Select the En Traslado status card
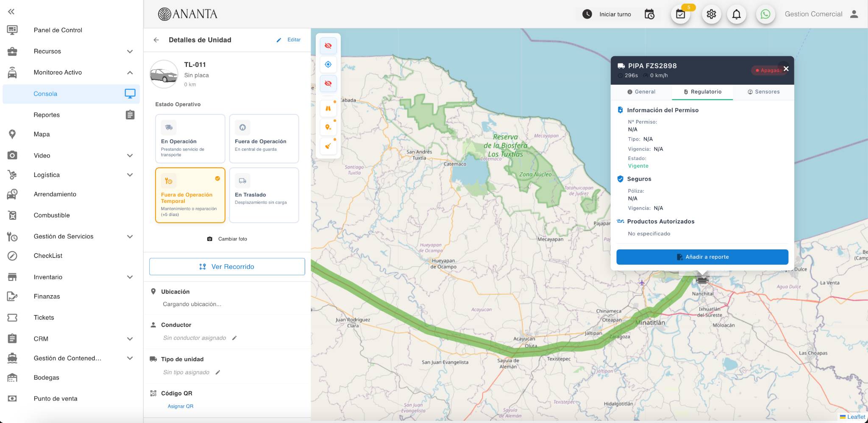 (264, 195)
